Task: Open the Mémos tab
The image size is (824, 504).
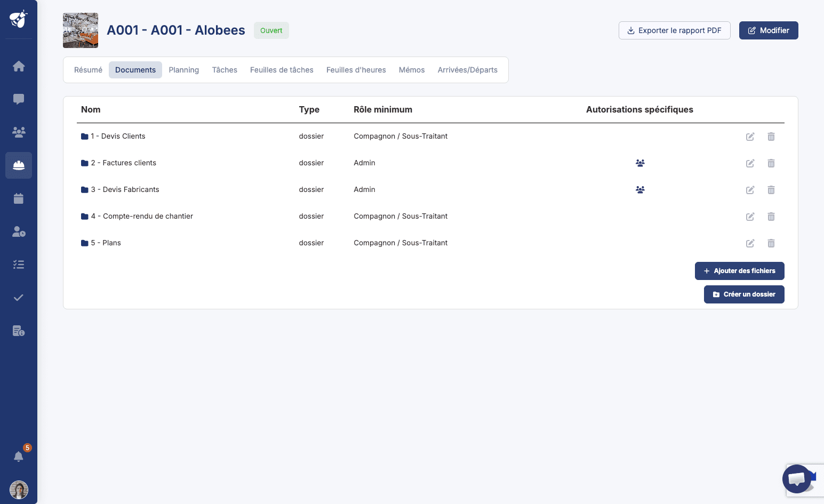Action: click(x=412, y=70)
